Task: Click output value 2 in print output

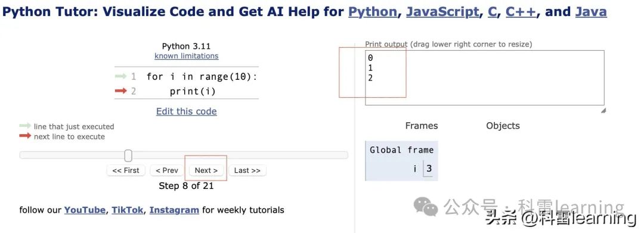Action: click(x=370, y=78)
